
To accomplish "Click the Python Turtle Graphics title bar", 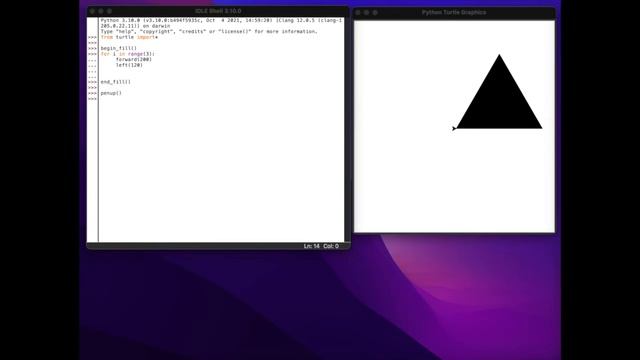I will (454, 13).
